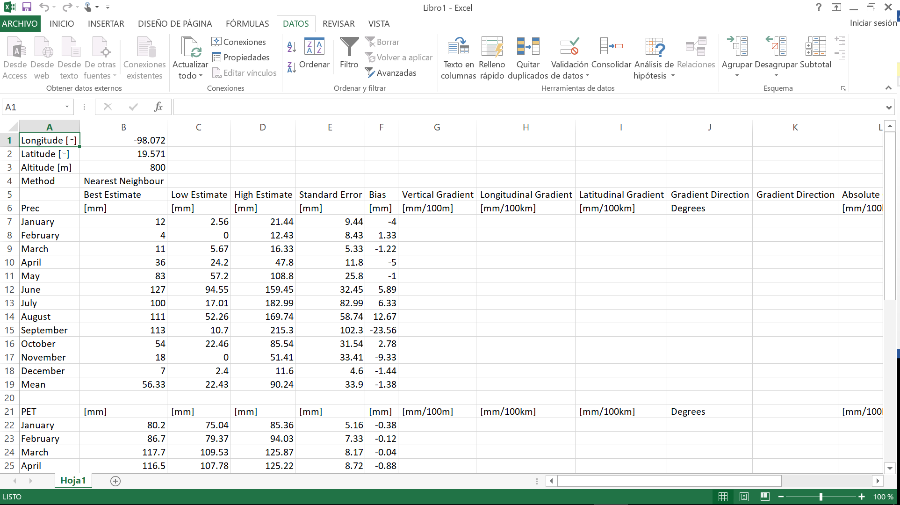Open Avanzadas filter options

coord(391,73)
